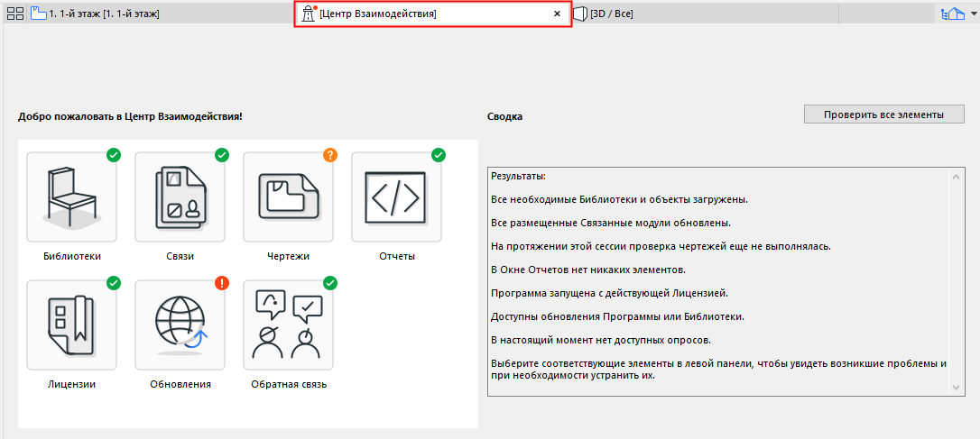Click the Чертежи label

288,256
